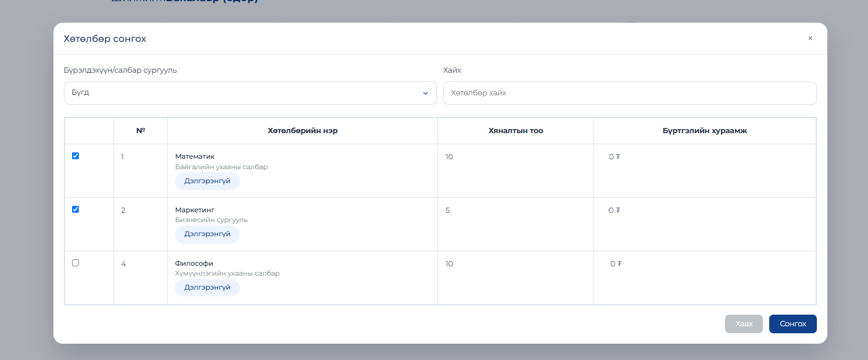Click the № column header
Viewport: 868px width, 360px height.
[x=141, y=131]
